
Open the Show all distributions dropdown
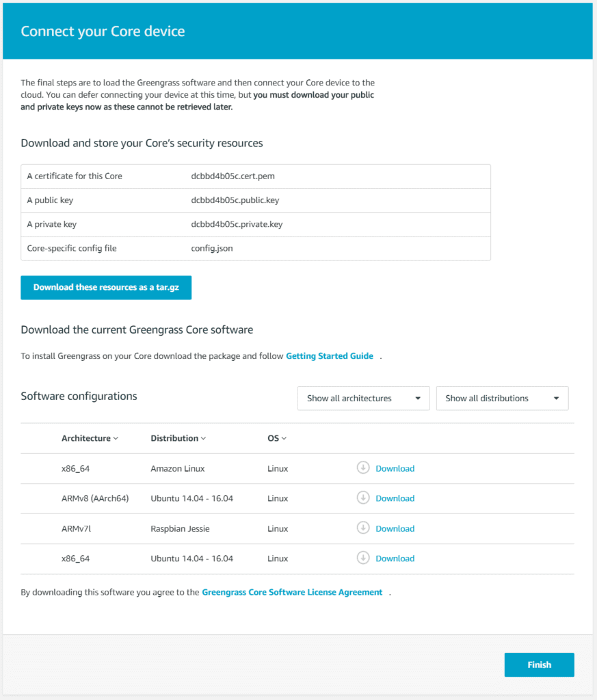point(502,399)
